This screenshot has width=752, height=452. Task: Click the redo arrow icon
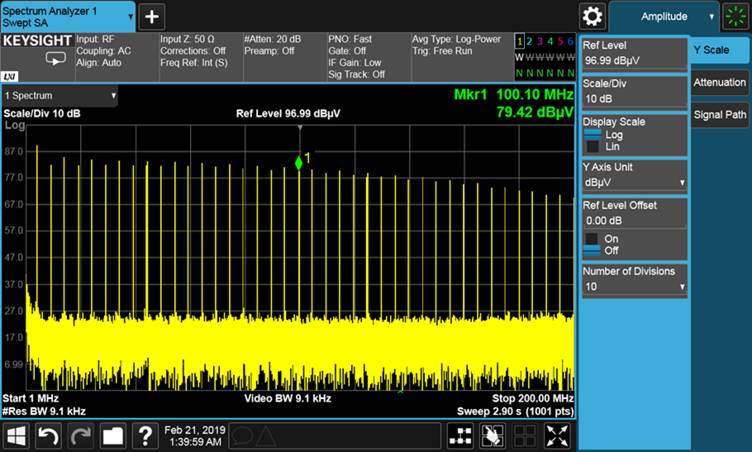pyautogui.click(x=81, y=435)
